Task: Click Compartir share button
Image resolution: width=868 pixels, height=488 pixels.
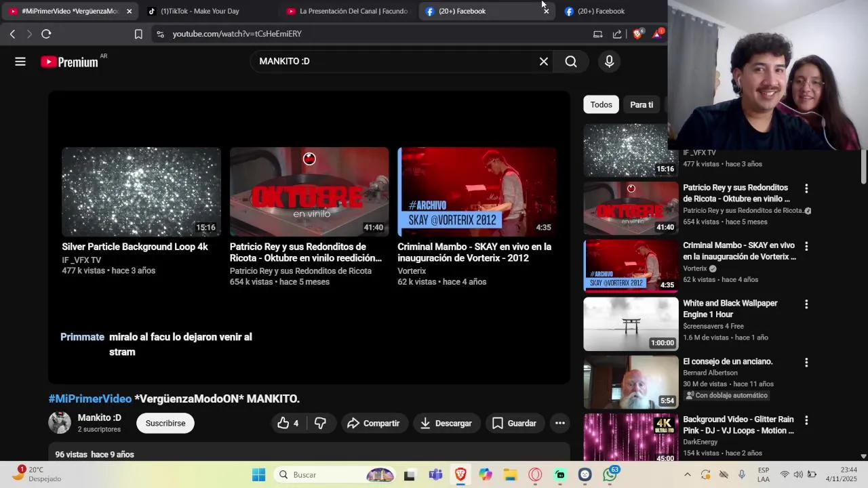Action: click(374, 423)
